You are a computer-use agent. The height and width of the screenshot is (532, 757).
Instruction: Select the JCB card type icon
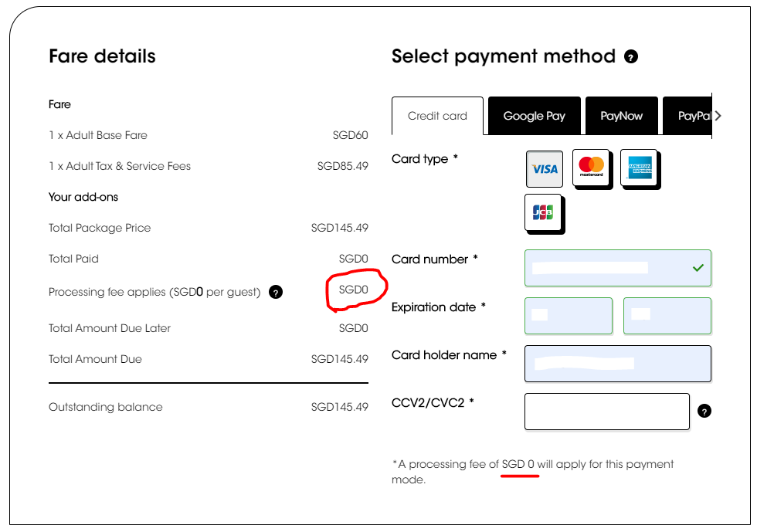tap(543, 212)
